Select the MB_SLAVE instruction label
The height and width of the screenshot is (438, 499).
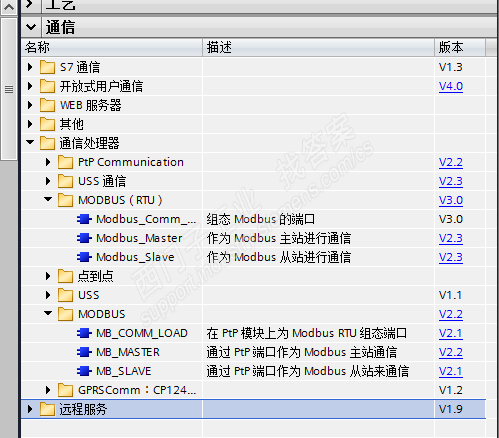click(x=123, y=371)
